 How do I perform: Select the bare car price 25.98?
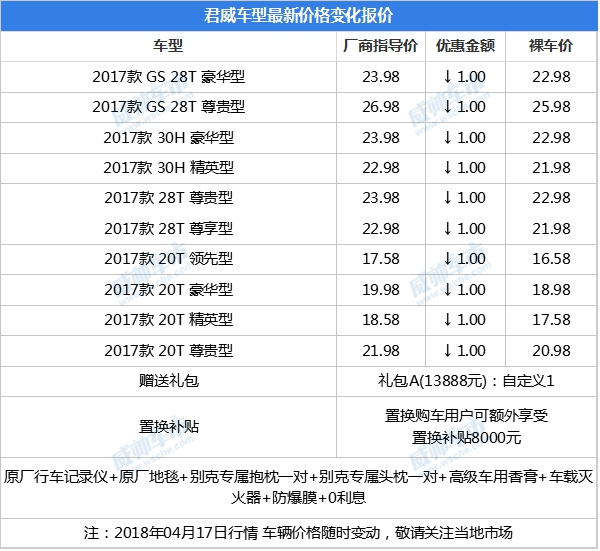pyautogui.click(x=551, y=107)
